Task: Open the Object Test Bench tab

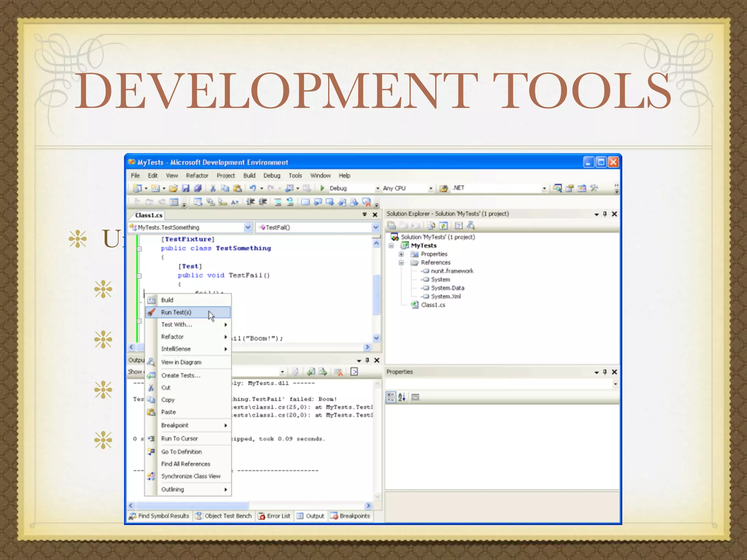Action: click(x=224, y=516)
